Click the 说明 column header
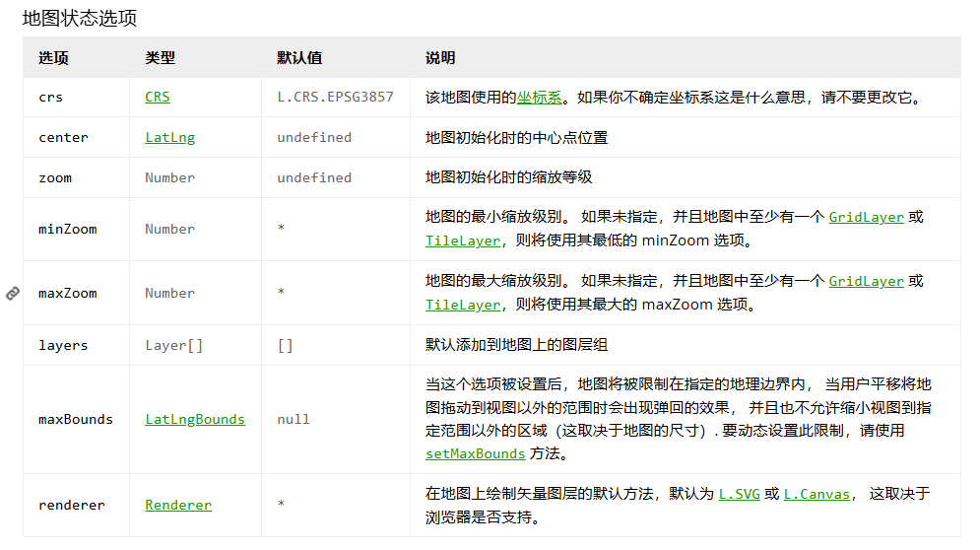Image resolution: width=980 pixels, height=550 pixels. [x=440, y=58]
